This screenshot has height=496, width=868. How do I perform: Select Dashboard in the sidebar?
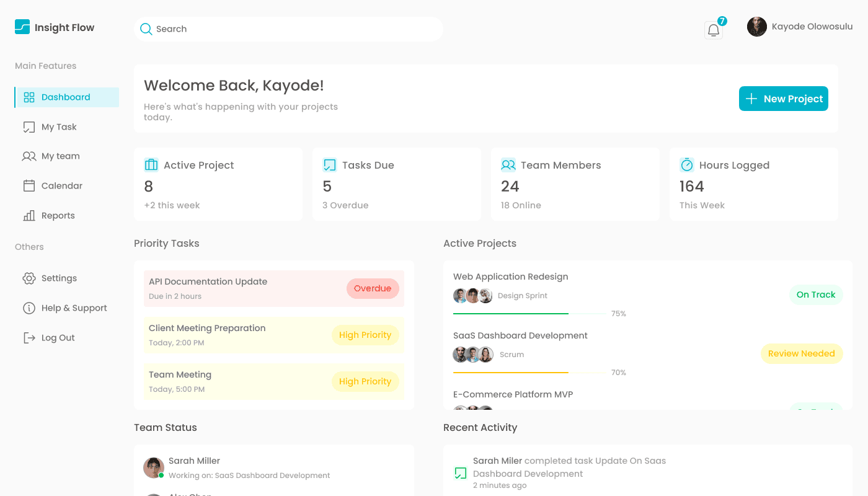tap(66, 97)
